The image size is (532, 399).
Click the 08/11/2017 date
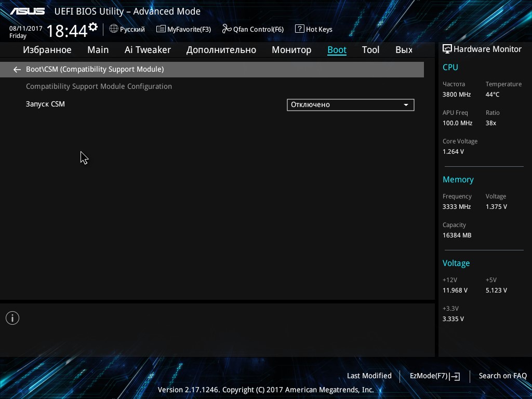[26, 29]
